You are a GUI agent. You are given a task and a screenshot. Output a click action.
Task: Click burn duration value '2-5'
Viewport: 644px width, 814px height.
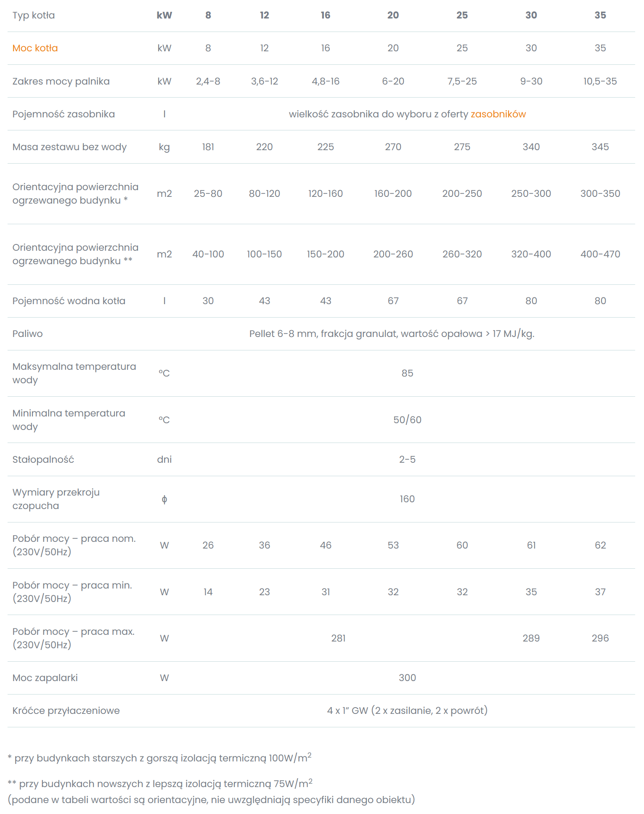407,459
